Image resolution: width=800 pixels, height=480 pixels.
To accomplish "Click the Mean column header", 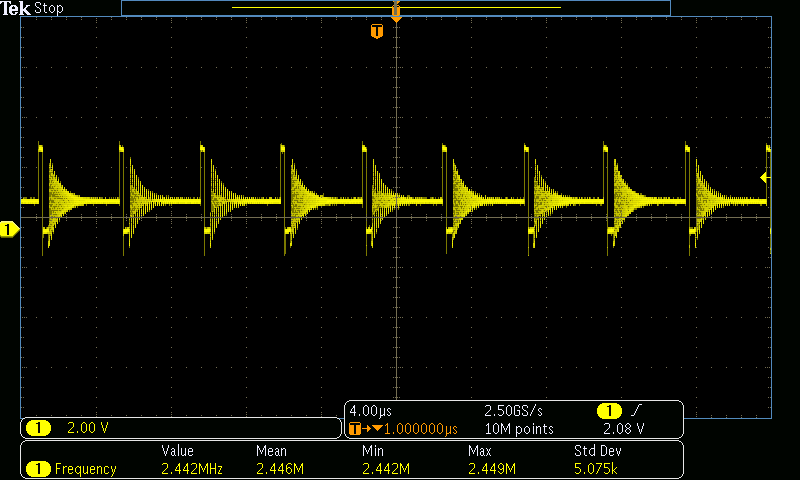I will [x=271, y=451].
